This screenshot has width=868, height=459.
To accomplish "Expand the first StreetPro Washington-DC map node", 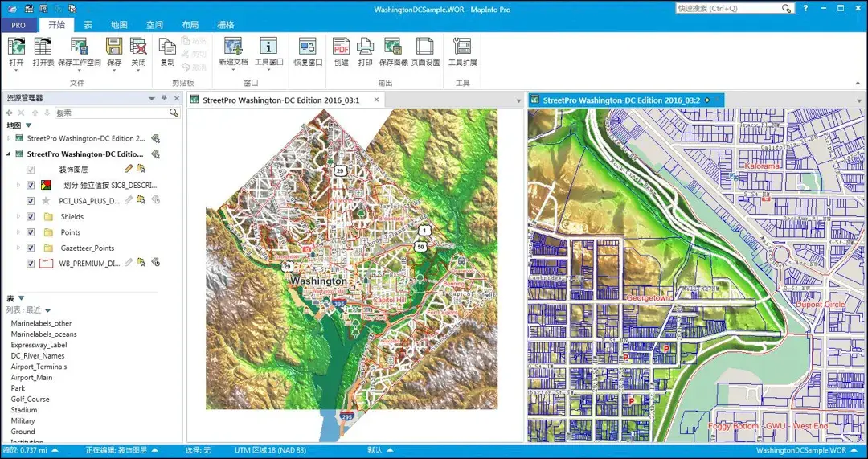I will click(x=9, y=138).
